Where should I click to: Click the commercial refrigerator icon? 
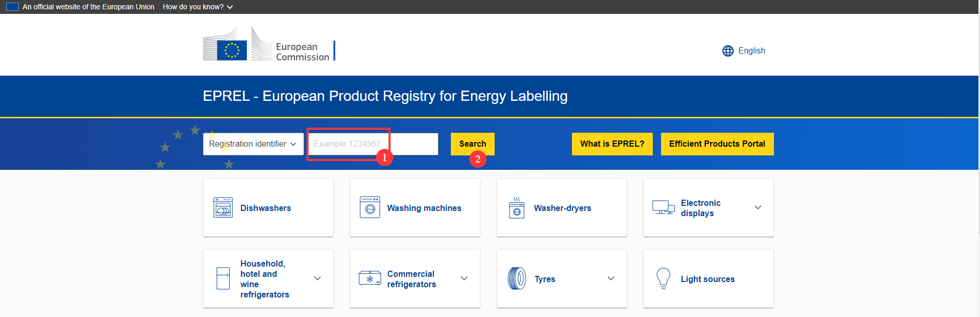(x=370, y=278)
